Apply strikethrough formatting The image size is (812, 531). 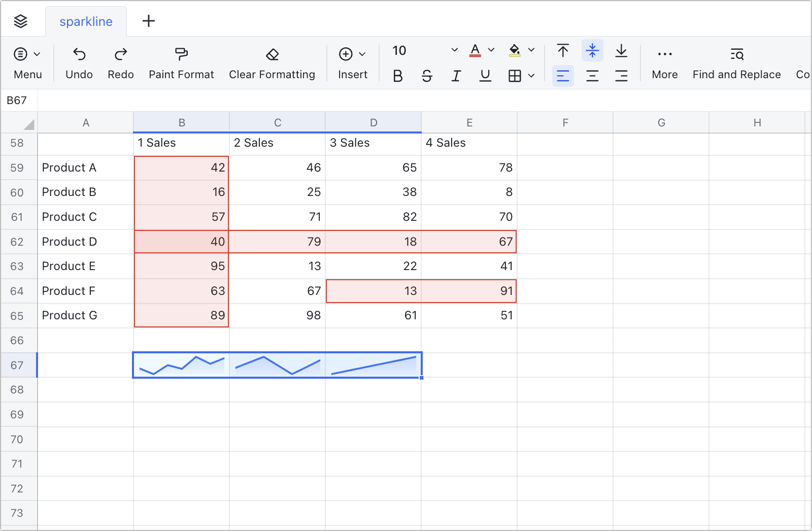pyautogui.click(x=427, y=75)
